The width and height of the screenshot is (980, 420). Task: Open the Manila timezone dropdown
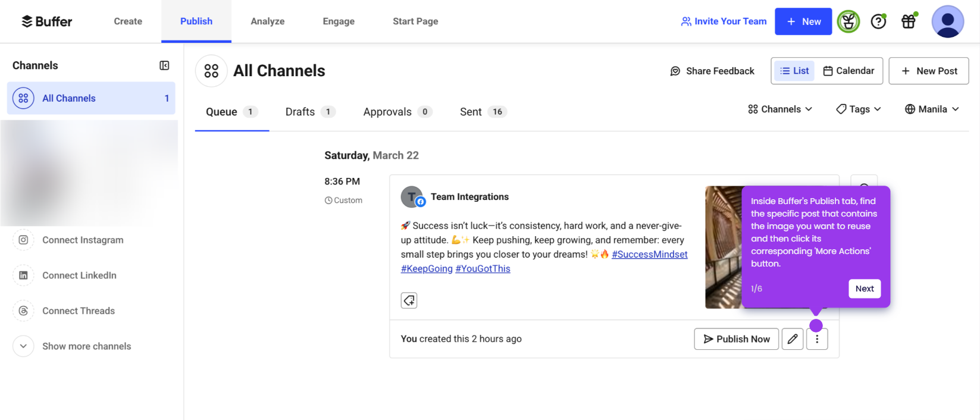(x=932, y=109)
